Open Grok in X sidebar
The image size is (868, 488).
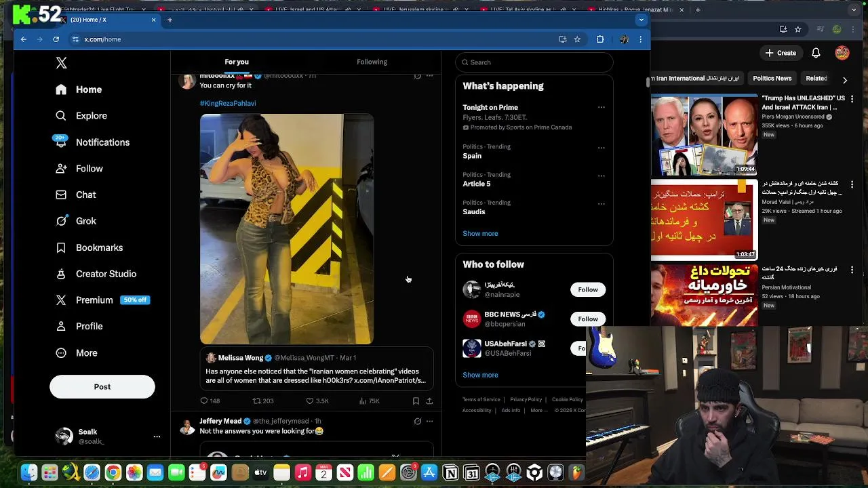tap(76, 221)
